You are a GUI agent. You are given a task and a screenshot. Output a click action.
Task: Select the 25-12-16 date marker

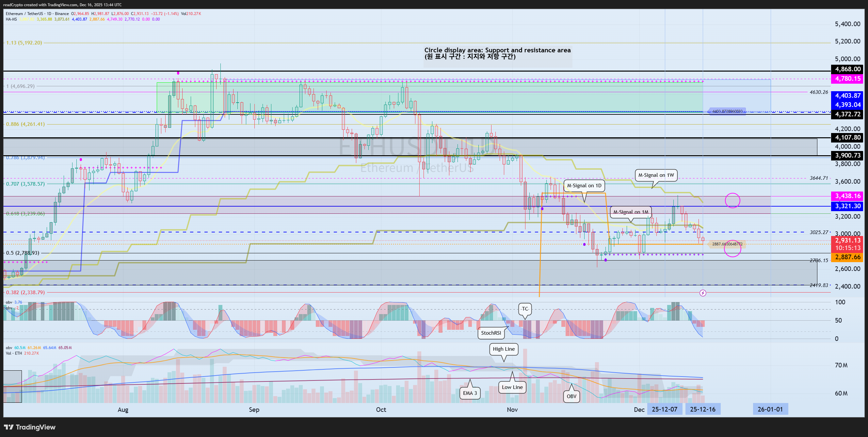coord(702,409)
